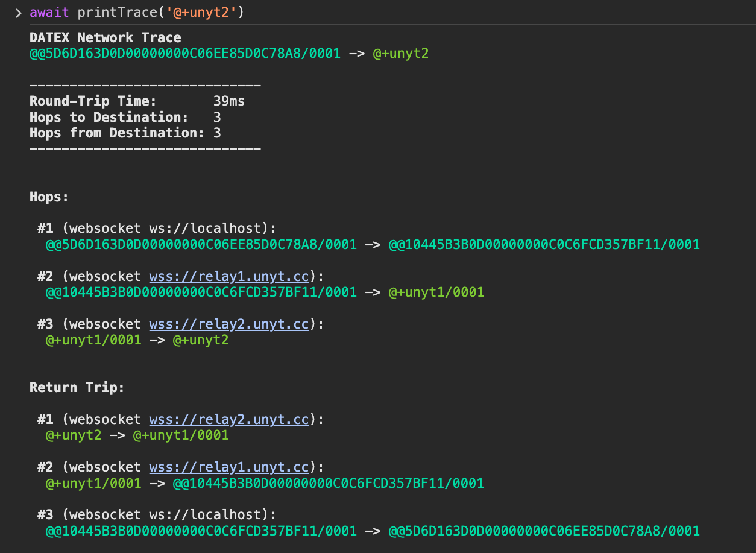Click the Hops: section heading
The width and height of the screenshot is (756, 553).
[x=46, y=197]
